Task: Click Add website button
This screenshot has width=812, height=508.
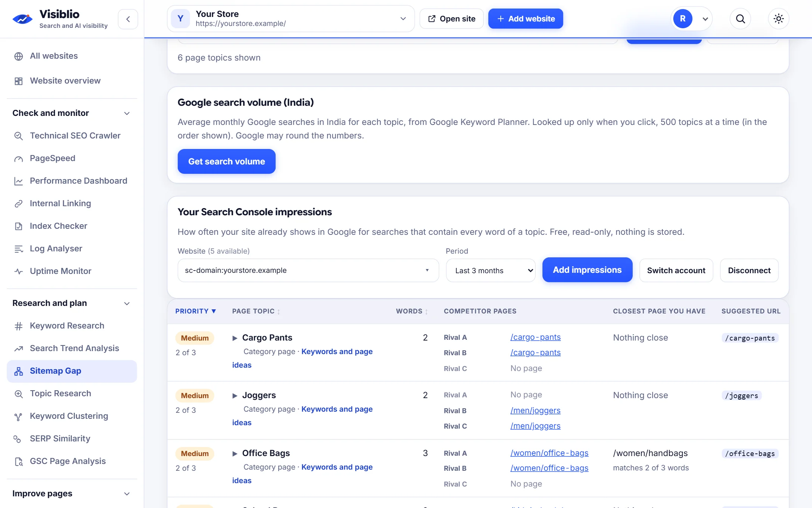Action: coord(526,19)
